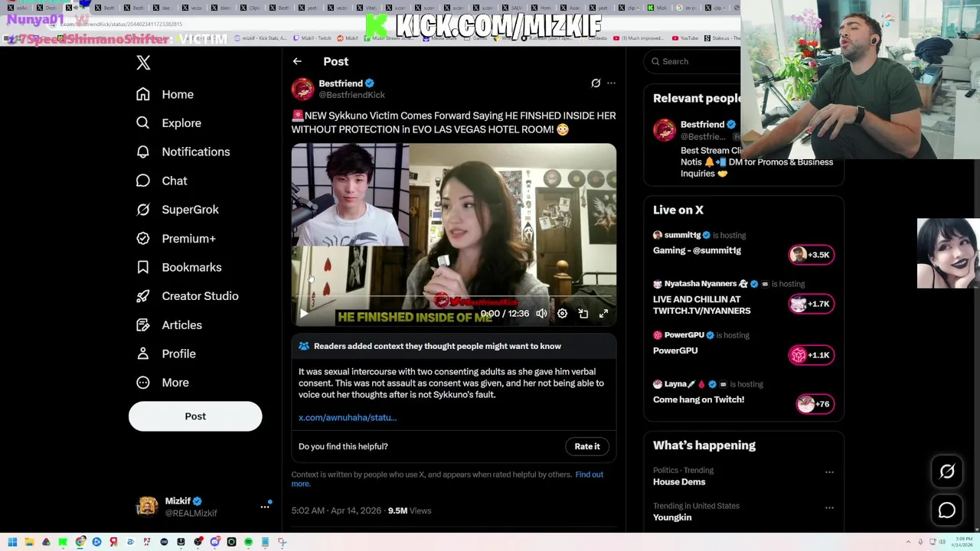Join summit1g's live Gaming broadcast

click(697, 251)
